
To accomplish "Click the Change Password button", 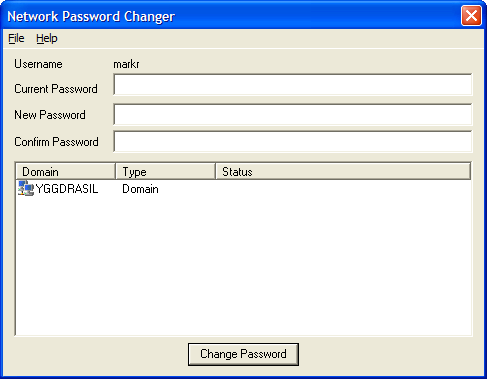I will 243,354.
